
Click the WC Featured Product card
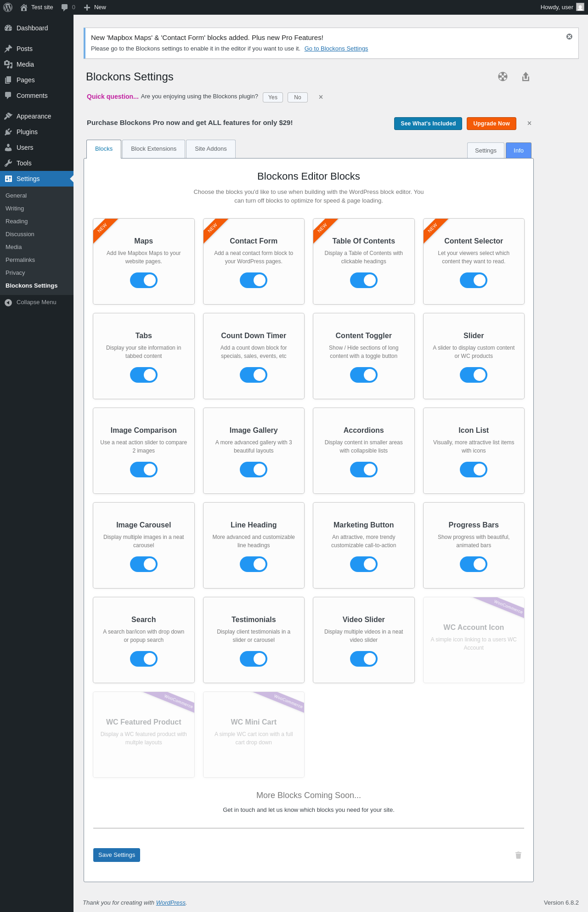click(144, 735)
